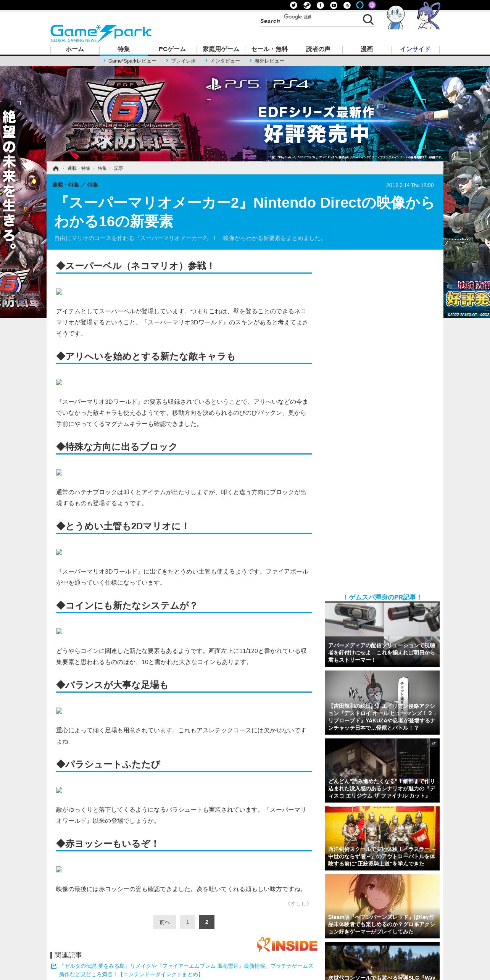Click broken image under 特殊な方向に出るブロック heading
490x980 pixels.
coord(59,473)
